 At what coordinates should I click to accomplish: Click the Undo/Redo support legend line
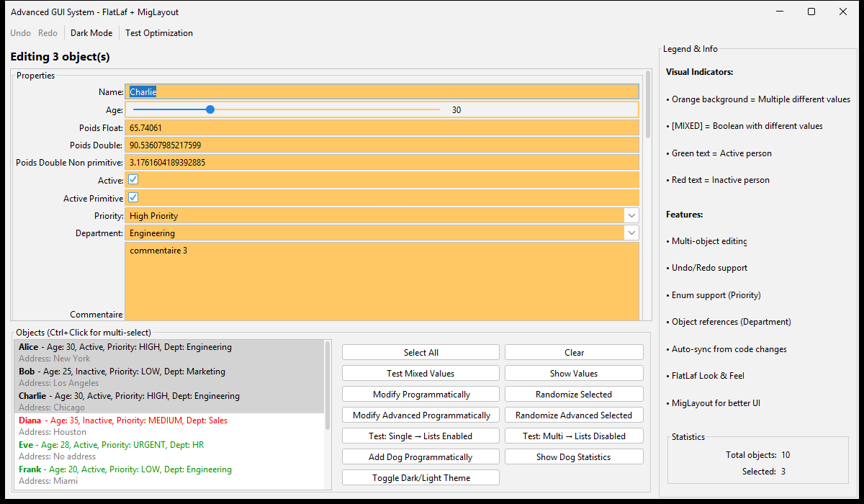(707, 268)
